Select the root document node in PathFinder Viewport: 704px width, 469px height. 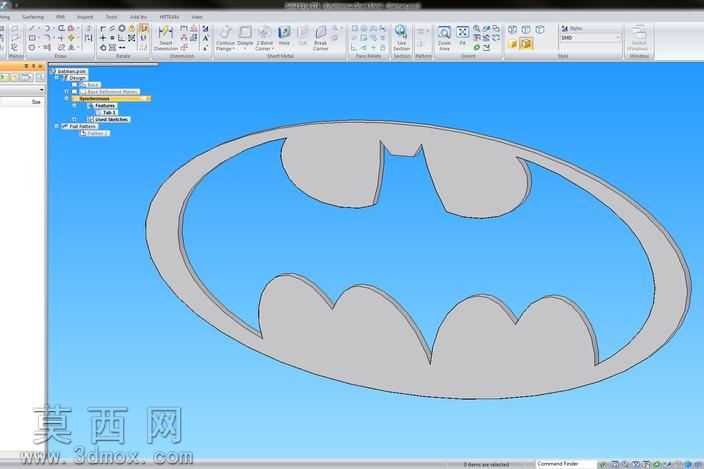point(69,71)
